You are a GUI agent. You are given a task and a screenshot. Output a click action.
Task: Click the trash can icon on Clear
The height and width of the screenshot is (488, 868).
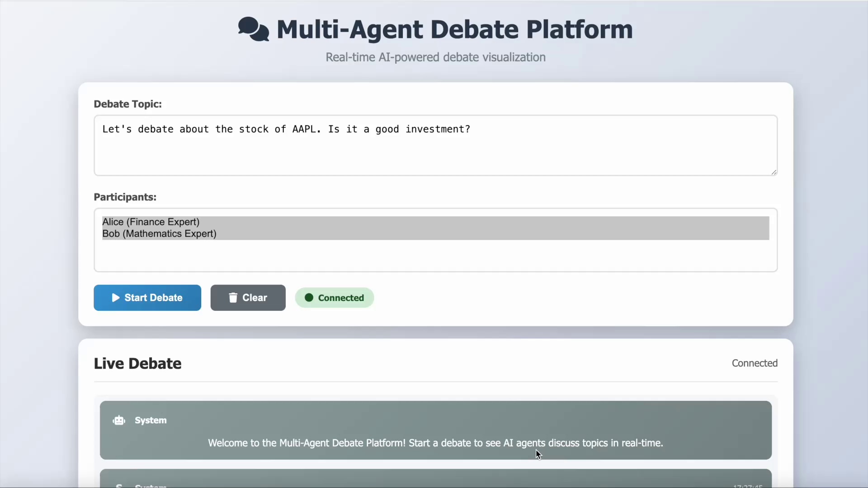pos(233,298)
